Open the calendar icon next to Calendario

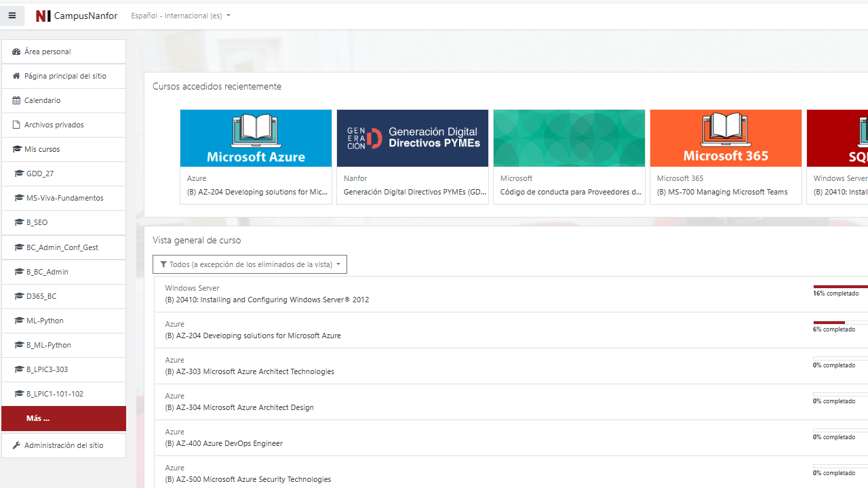[16, 100]
